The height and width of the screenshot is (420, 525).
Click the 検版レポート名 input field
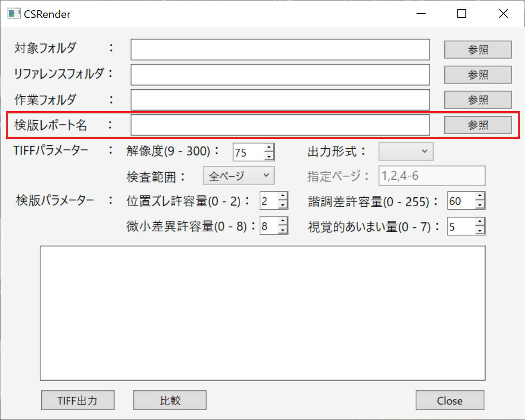pos(280,125)
